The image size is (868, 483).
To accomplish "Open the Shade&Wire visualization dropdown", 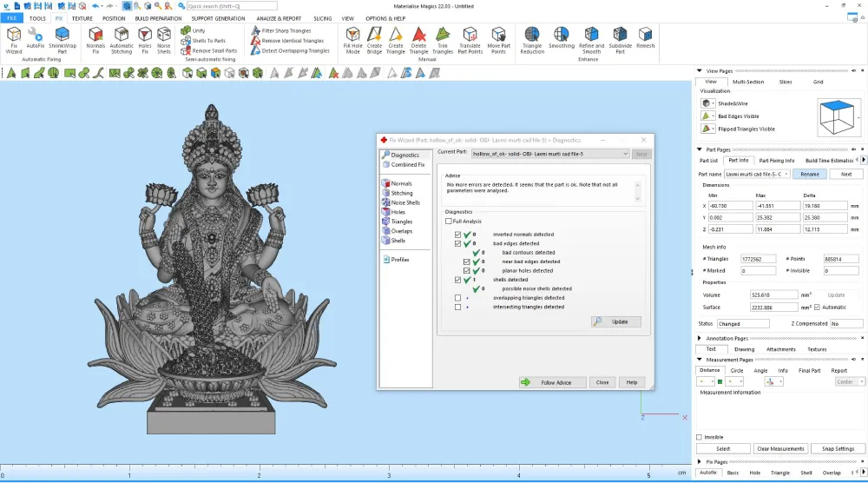I will coord(713,103).
